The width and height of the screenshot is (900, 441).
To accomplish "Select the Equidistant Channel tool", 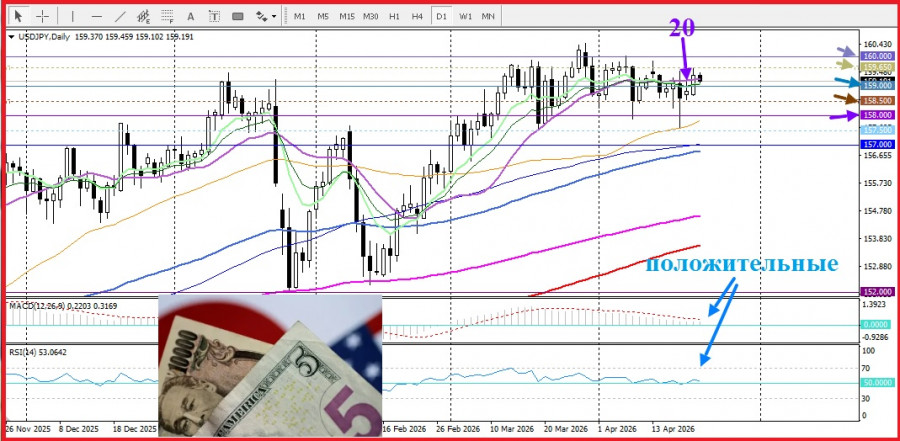I will (143, 16).
